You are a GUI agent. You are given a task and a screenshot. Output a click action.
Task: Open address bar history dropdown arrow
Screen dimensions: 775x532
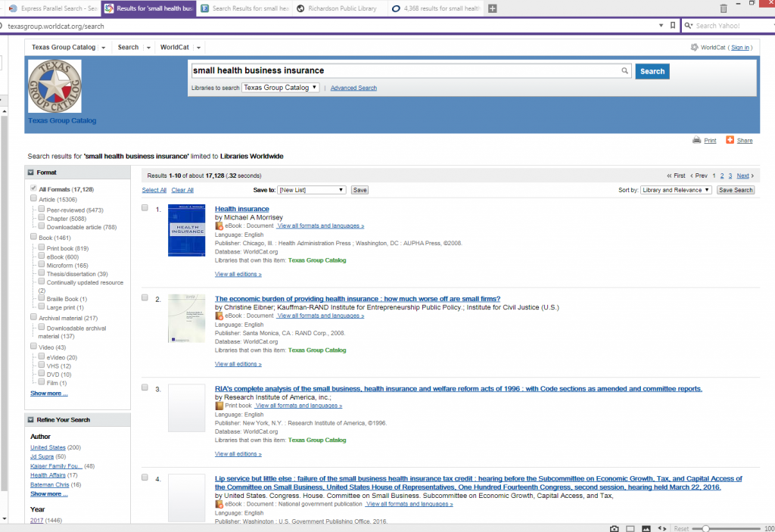point(661,25)
